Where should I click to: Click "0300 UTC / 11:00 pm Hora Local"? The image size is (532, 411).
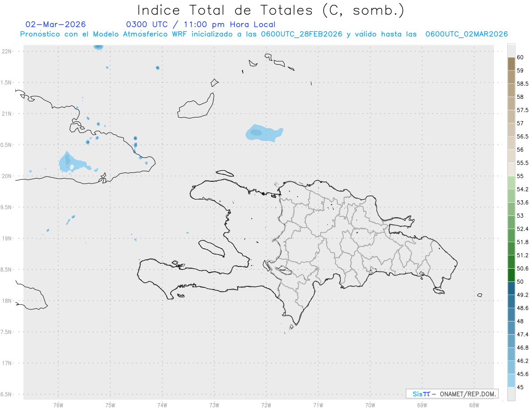200,24
